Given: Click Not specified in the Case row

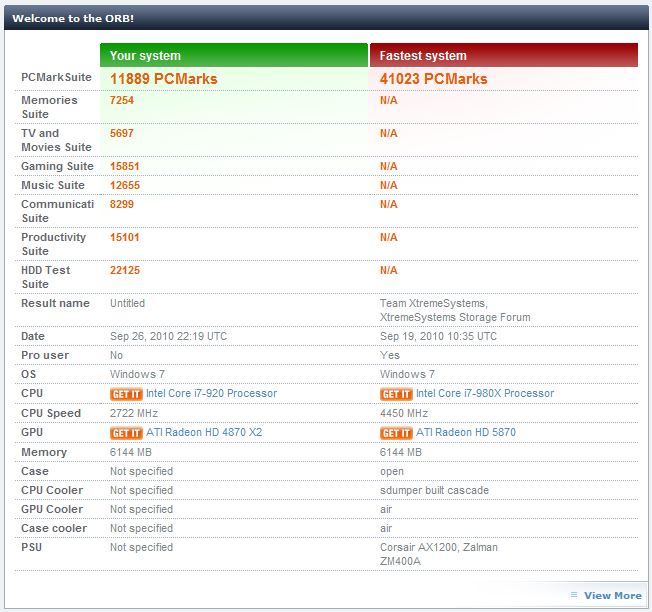Looking at the screenshot, I should coord(141,471).
